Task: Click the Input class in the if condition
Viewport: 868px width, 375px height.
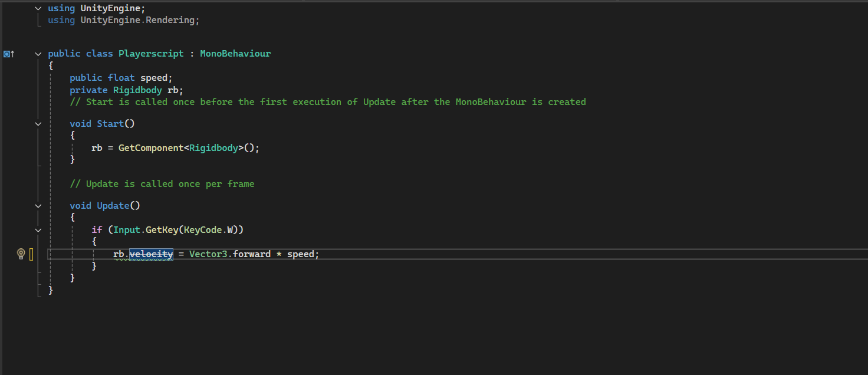Action: click(x=127, y=230)
